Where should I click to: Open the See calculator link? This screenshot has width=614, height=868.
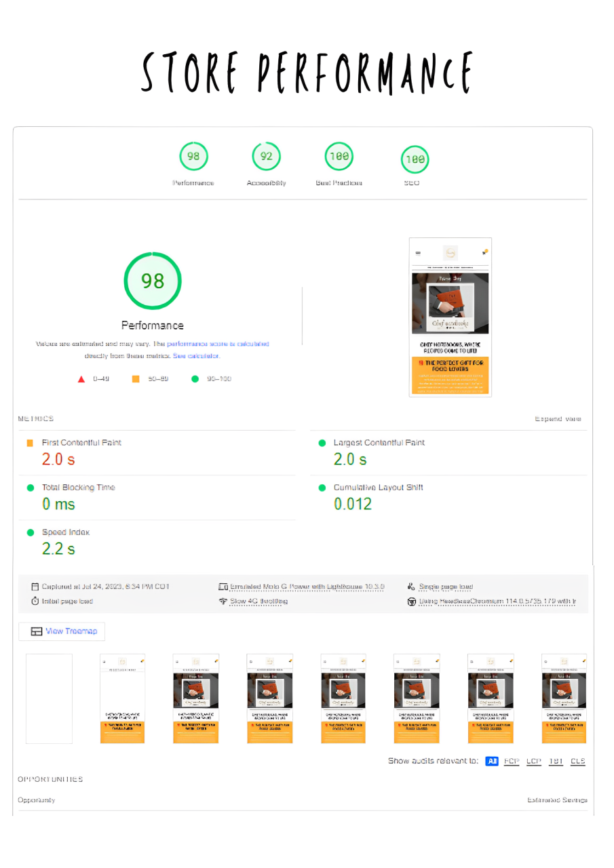(x=196, y=356)
